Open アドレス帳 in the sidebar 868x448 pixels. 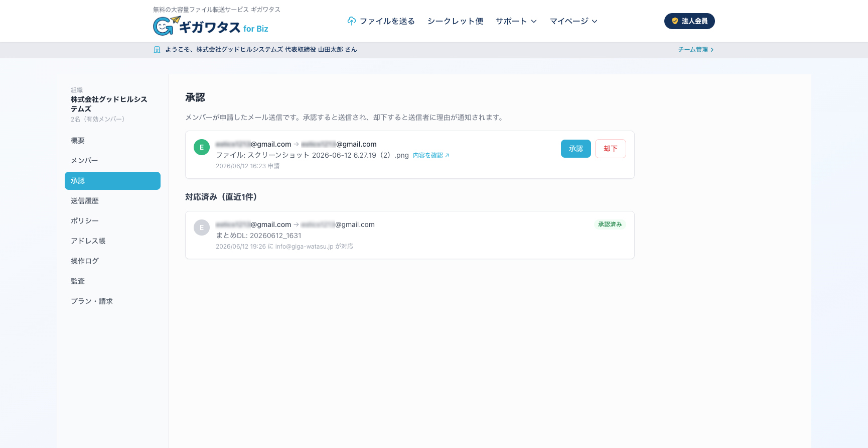[x=112, y=241]
